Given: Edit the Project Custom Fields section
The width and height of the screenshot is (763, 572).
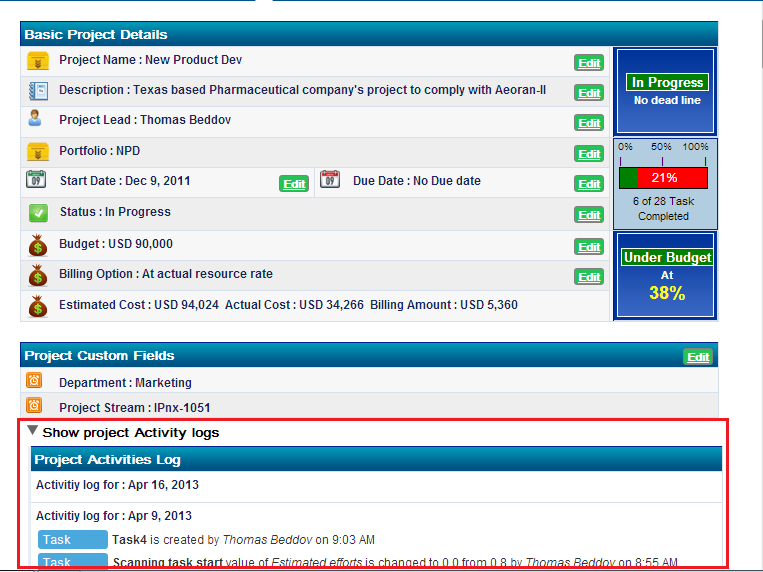Looking at the screenshot, I should coord(697,357).
